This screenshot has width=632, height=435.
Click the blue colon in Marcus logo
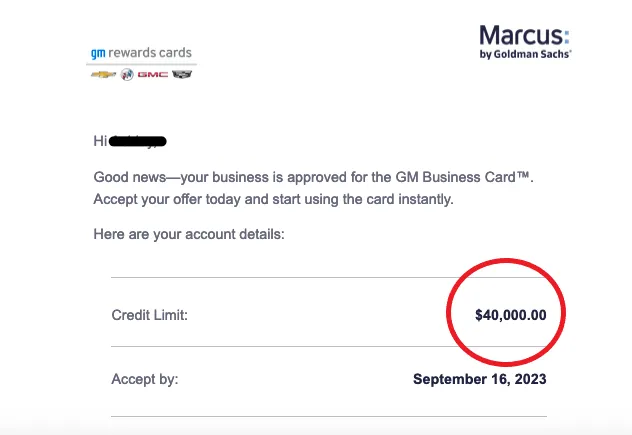pyautogui.click(x=567, y=36)
